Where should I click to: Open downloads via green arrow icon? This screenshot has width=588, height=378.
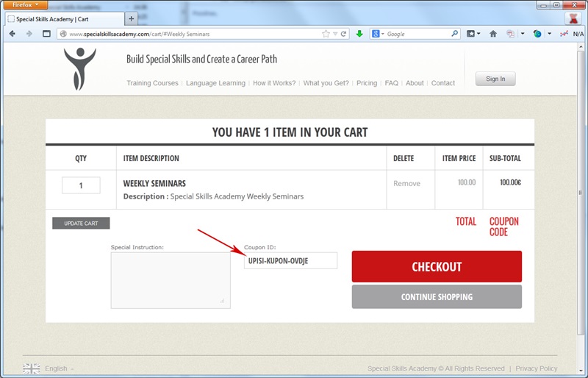[359, 34]
